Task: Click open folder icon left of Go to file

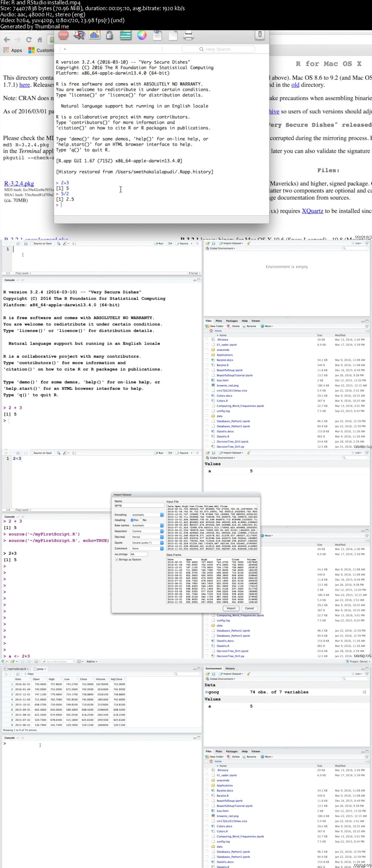Action: (13, 661)
